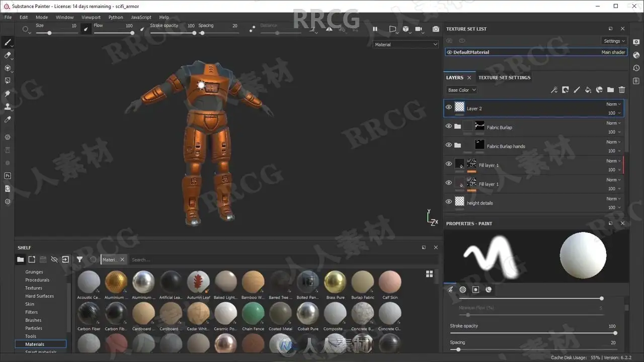The image size is (644, 362).
Task: Select the Material Picker eyedropper tool
Action: [8, 120]
